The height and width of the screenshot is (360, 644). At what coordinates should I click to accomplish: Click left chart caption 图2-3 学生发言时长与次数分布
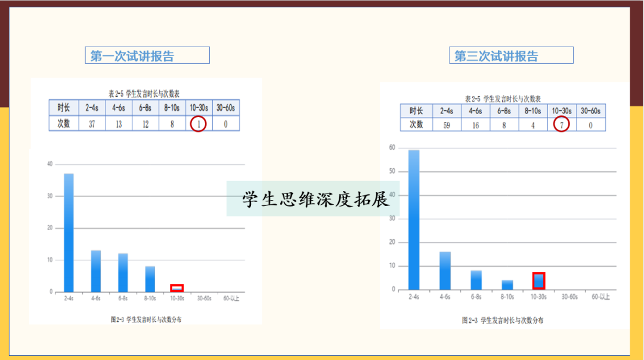tap(146, 319)
